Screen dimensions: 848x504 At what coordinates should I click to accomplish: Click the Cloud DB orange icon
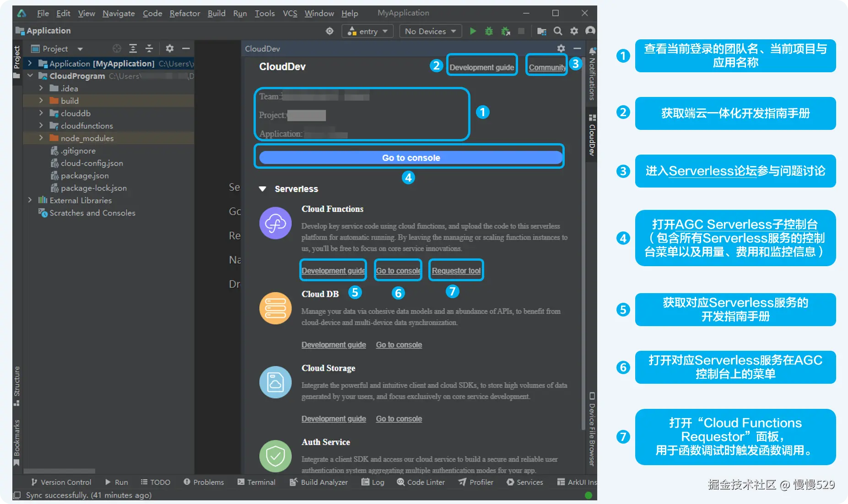click(x=275, y=308)
